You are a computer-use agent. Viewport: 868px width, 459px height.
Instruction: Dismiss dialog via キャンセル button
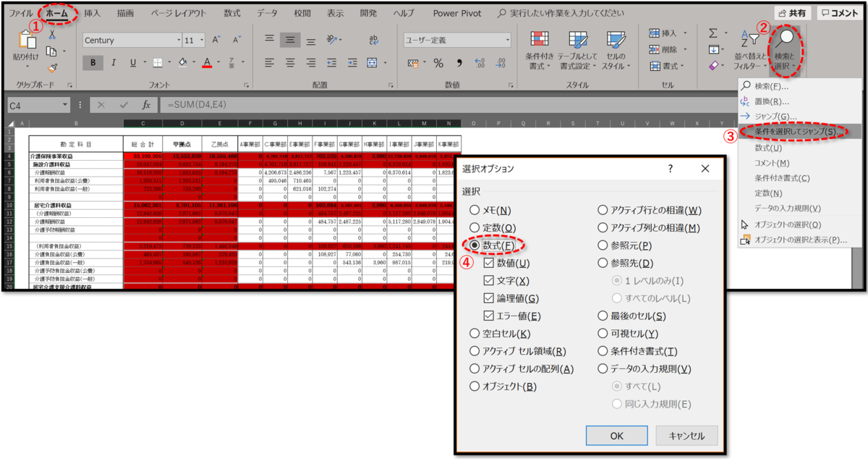[686, 435]
